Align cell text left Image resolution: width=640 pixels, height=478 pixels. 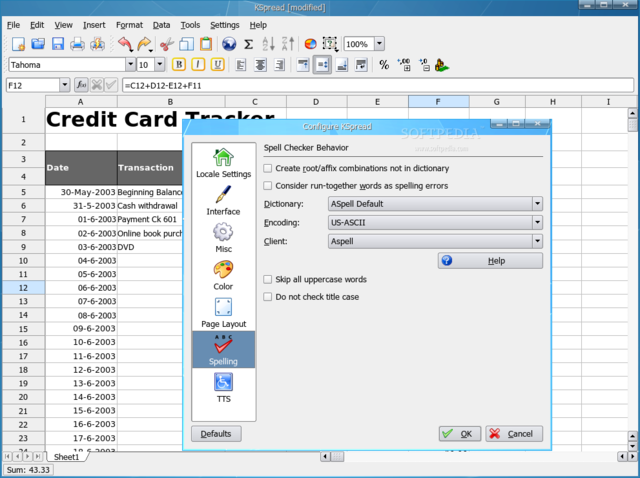[x=241, y=64]
